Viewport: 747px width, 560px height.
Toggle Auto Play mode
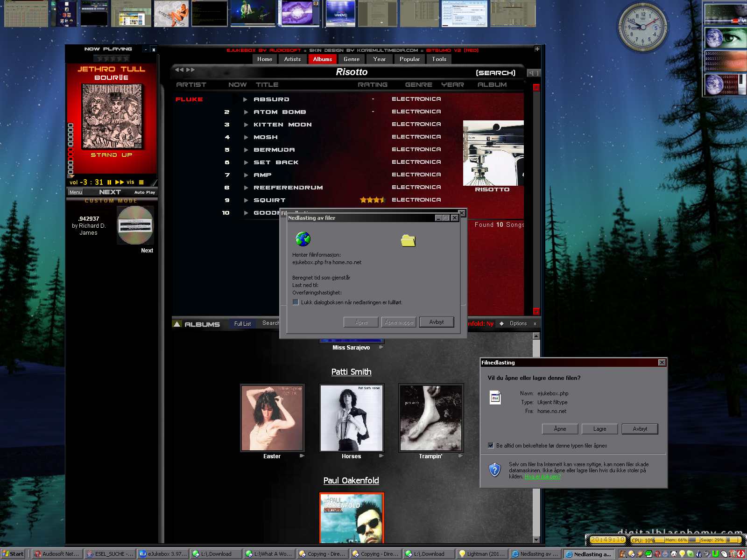[145, 192]
